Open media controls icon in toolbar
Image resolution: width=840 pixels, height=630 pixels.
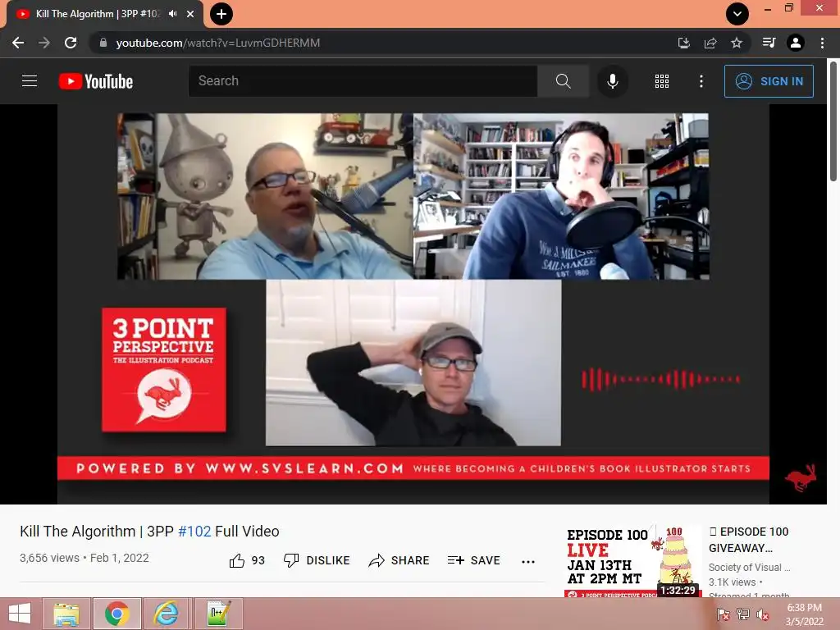(x=769, y=43)
